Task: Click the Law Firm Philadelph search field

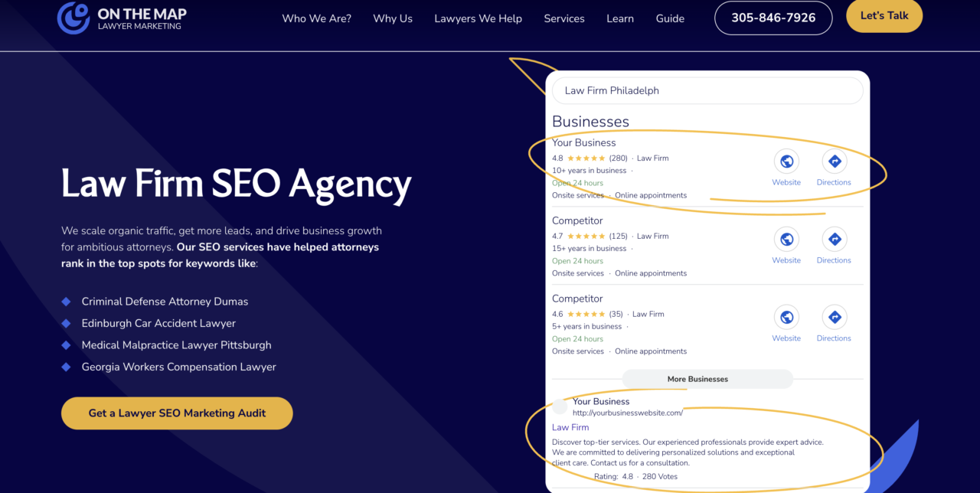Action: (x=707, y=90)
